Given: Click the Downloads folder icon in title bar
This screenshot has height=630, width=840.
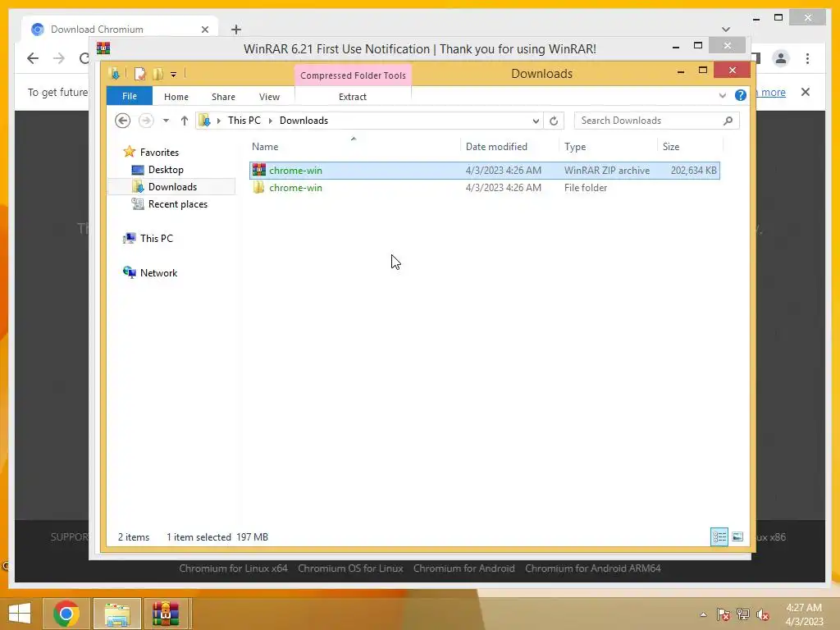Looking at the screenshot, I should pos(114,73).
